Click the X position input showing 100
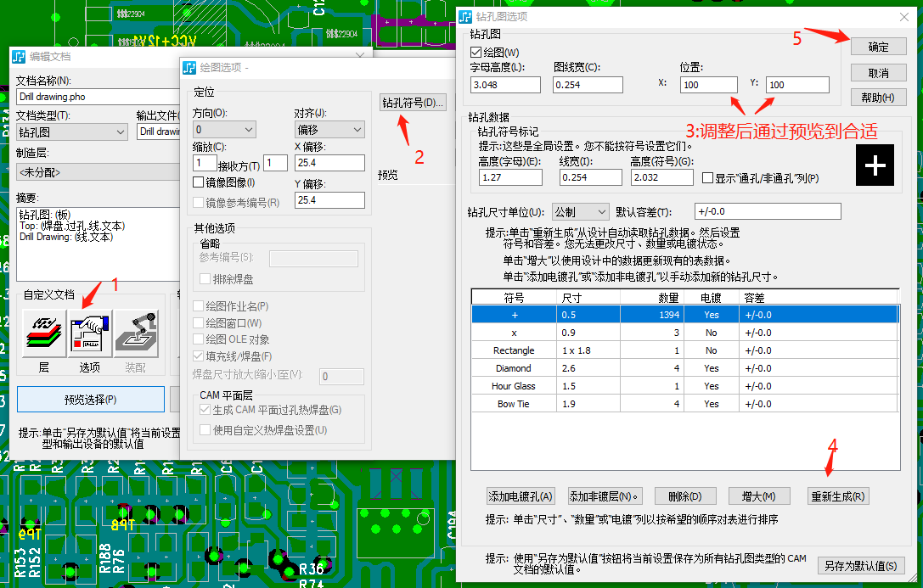The width and height of the screenshot is (923, 588). 707,86
